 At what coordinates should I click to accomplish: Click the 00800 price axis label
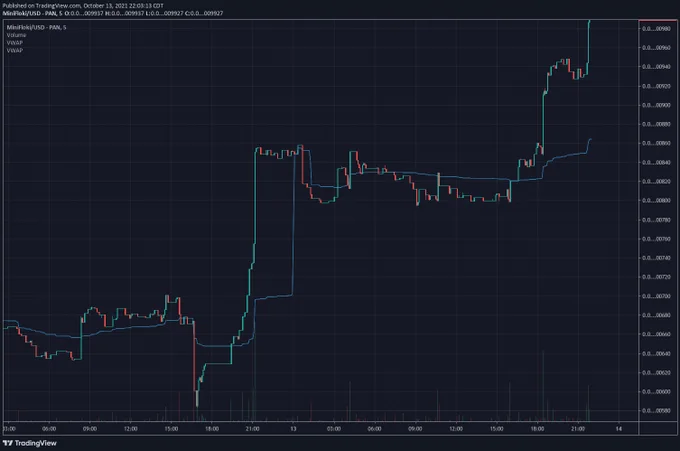[657, 201]
